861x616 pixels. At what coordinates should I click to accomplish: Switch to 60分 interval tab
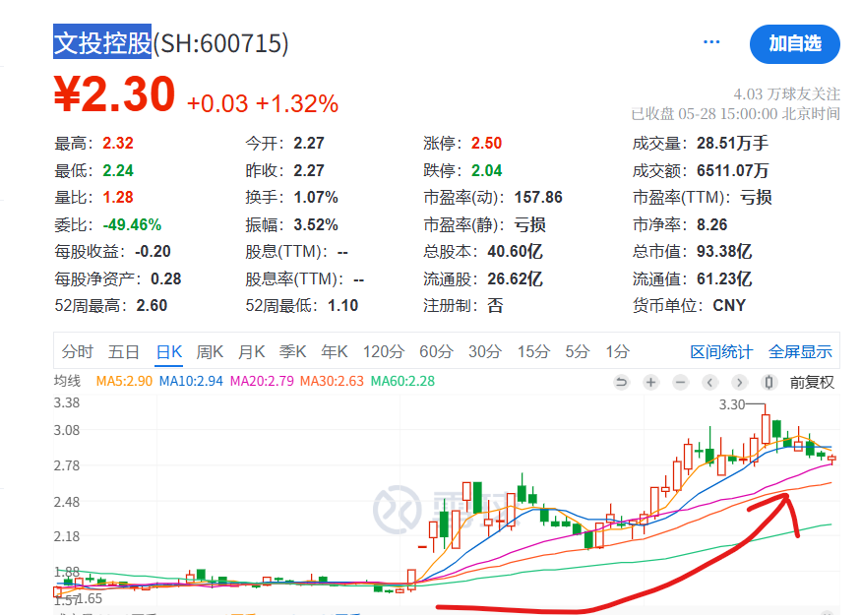(436, 351)
